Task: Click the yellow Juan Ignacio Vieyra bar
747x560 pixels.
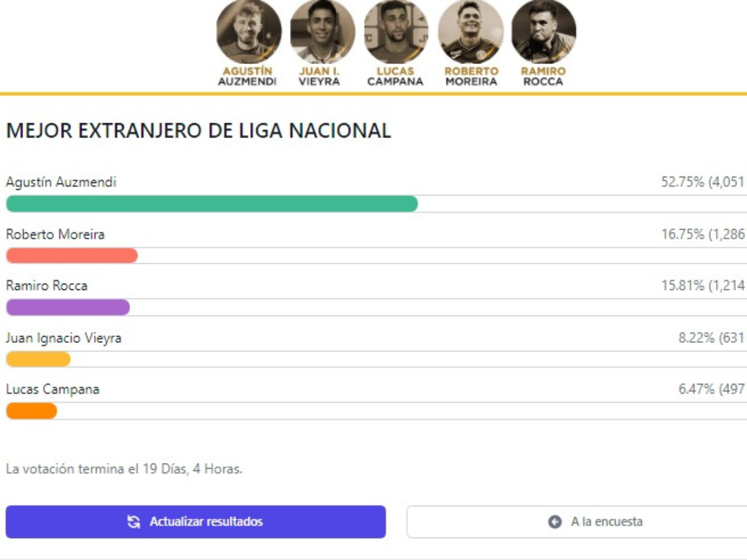Action: coord(38,359)
